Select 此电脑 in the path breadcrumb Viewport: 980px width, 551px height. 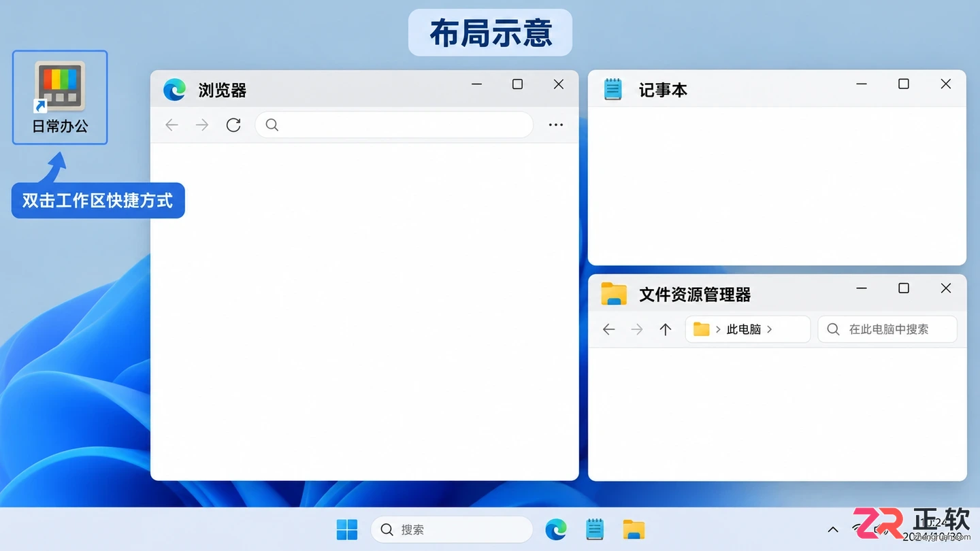[x=744, y=329]
